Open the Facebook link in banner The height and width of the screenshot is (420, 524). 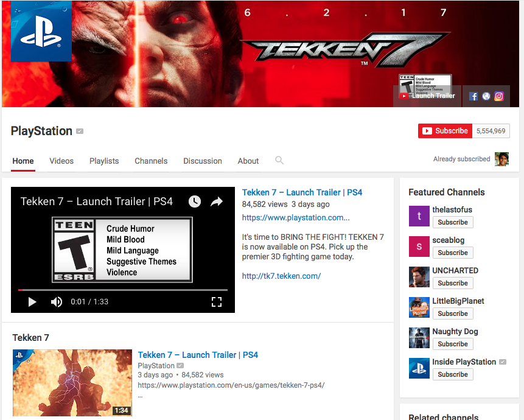[x=473, y=96]
